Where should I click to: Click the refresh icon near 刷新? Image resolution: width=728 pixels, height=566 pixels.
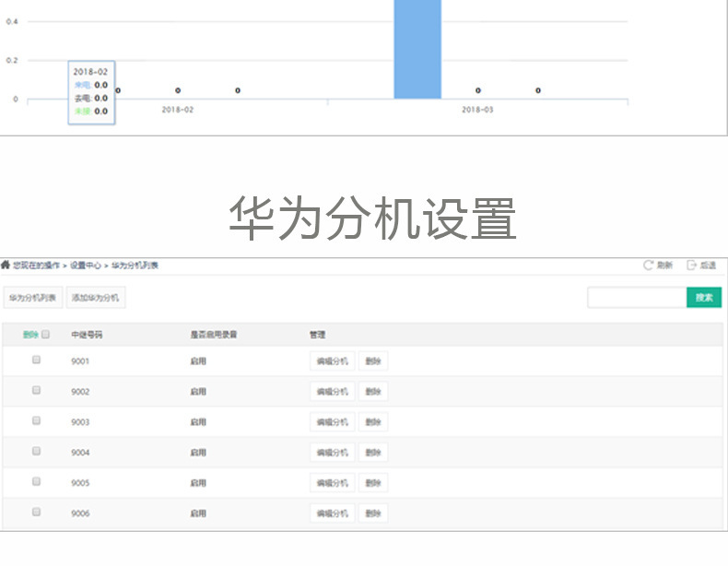(x=648, y=265)
